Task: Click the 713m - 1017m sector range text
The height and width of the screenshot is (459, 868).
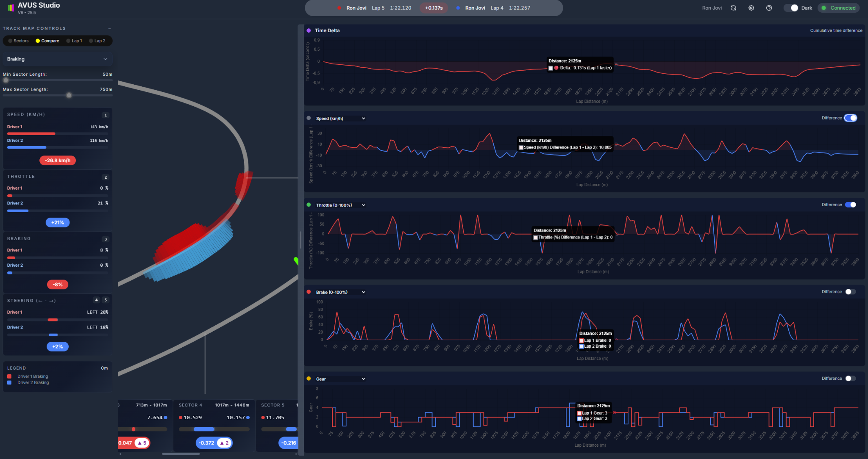Action: tap(151, 405)
